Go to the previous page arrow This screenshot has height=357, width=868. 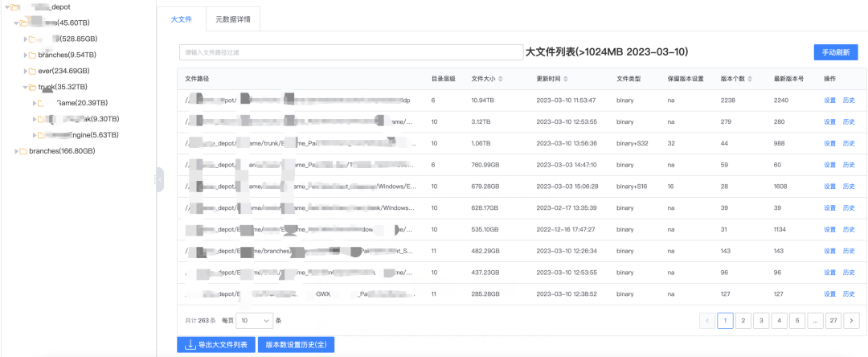click(x=707, y=321)
